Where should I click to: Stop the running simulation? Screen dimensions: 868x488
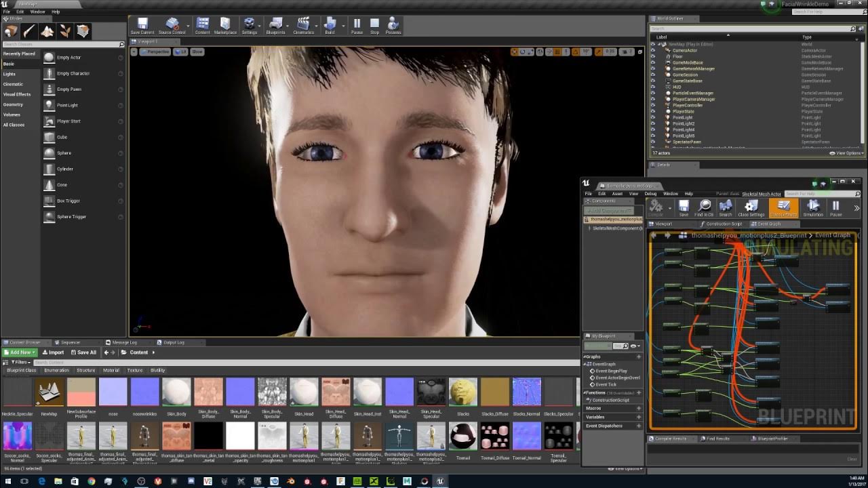[x=374, y=26]
